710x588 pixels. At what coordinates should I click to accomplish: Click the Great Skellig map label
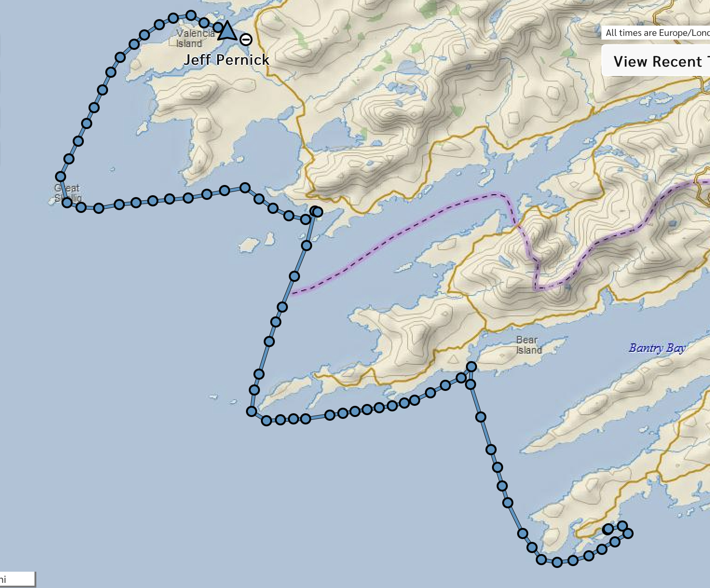click(68, 193)
